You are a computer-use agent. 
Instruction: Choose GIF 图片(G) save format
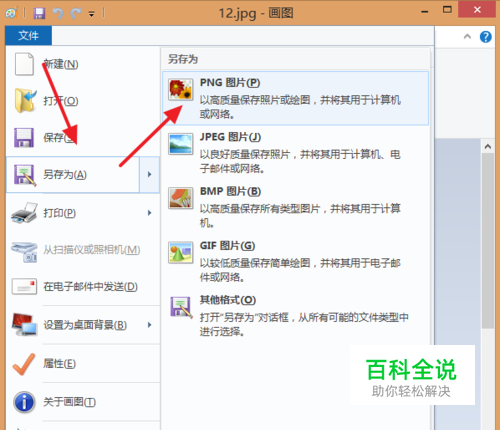click(295, 261)
